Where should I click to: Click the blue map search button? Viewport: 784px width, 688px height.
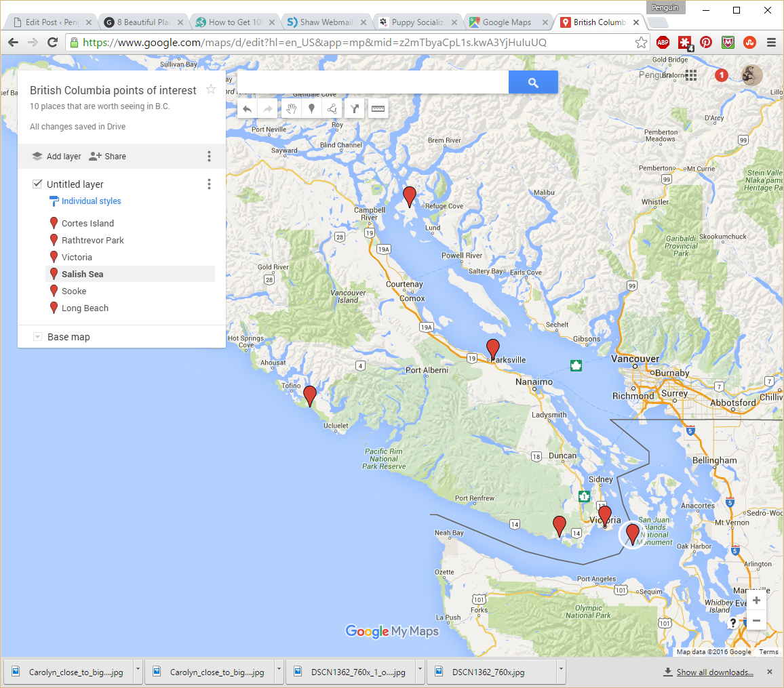tap(533, 82)
